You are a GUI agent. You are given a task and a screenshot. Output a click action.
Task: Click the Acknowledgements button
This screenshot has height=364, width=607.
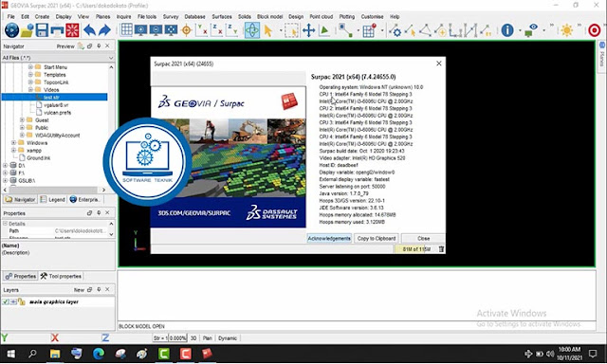click(x=329, y=238)
